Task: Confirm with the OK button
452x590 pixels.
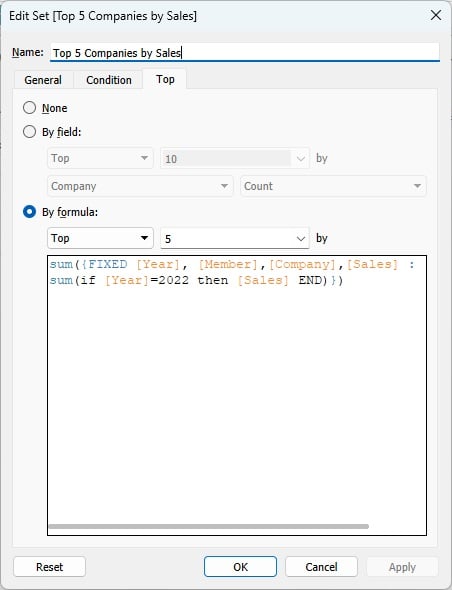Action: (240, 567)
